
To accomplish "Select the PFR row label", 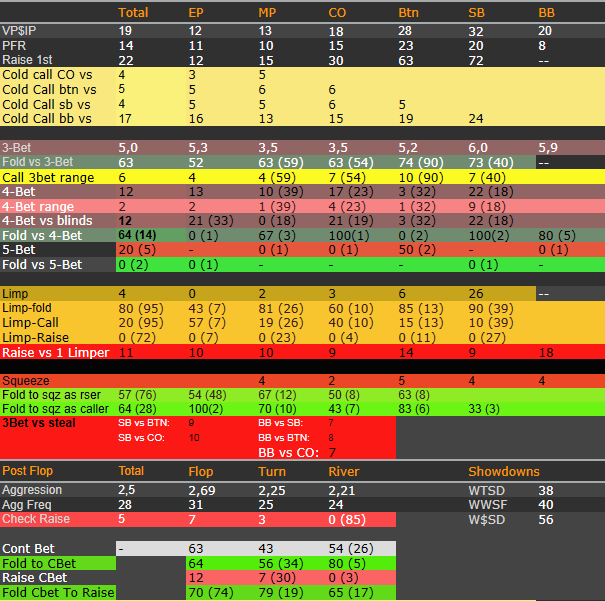I will (x=14, y=46).
